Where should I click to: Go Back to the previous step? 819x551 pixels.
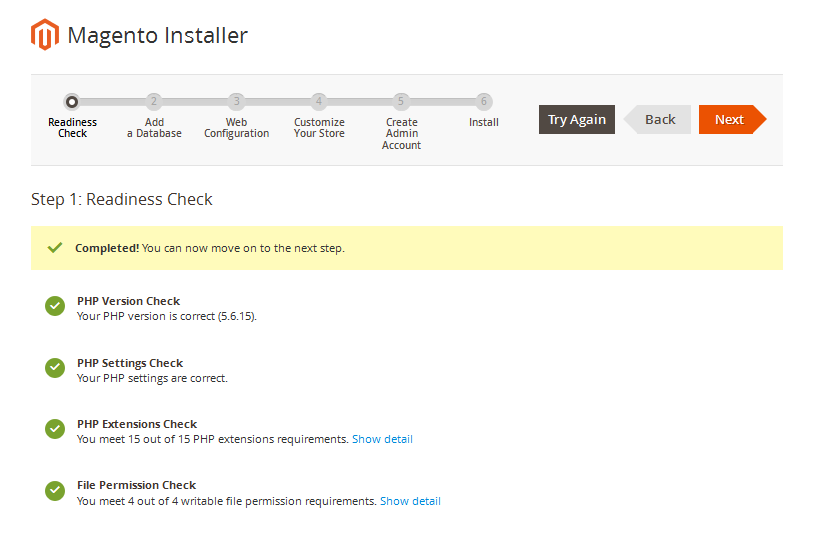click(658, 120)
